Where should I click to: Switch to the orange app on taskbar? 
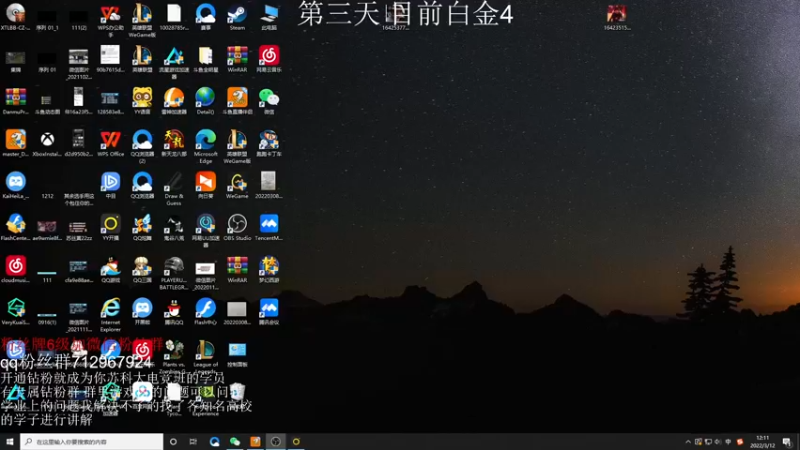pos(255,441)
